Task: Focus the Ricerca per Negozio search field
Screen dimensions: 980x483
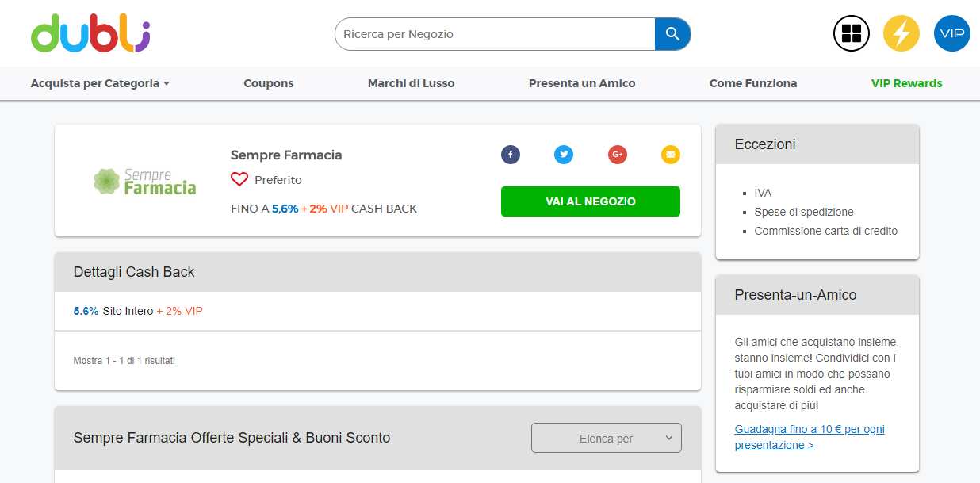Action: point(495,34)
